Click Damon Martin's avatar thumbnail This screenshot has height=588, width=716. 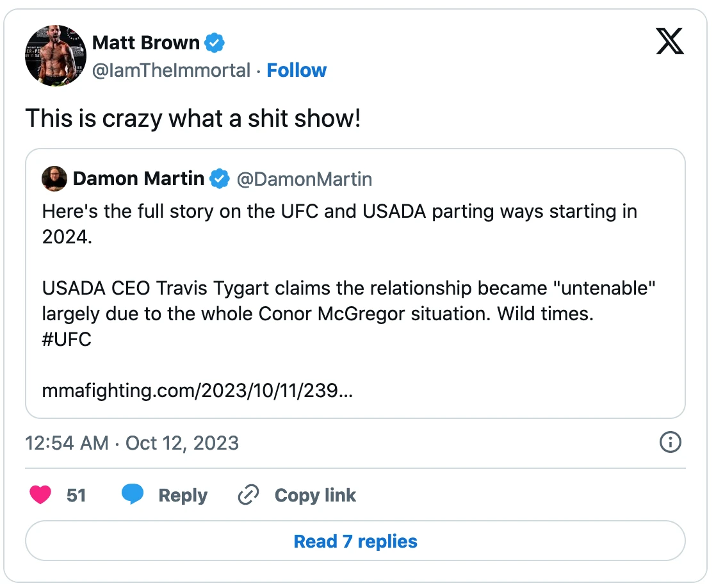[54, 179]
